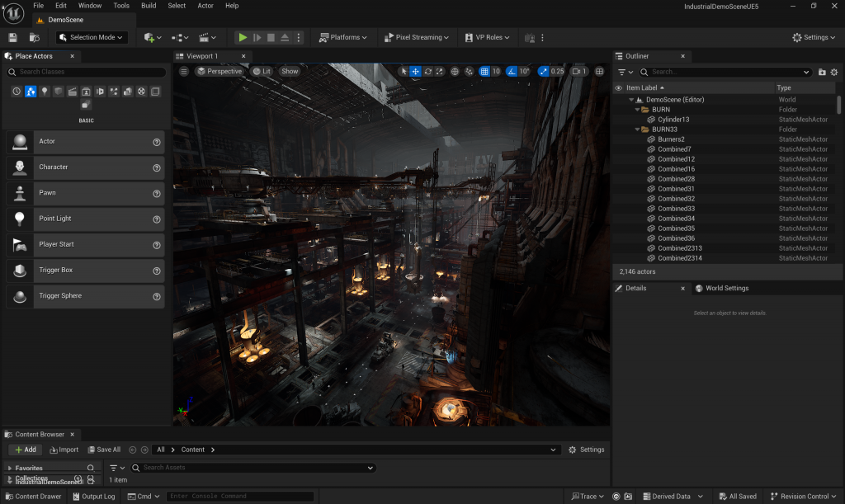Select Point Light in Place Actors
Screen dimensions: 845x504
pos(85,219)
